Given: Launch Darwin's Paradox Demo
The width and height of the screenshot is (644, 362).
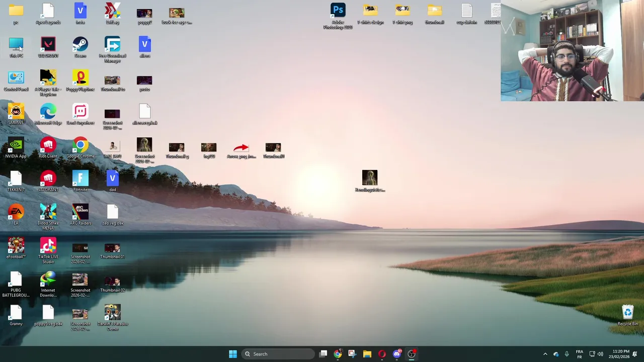Looking at the screenshot, I should point(112,318).
